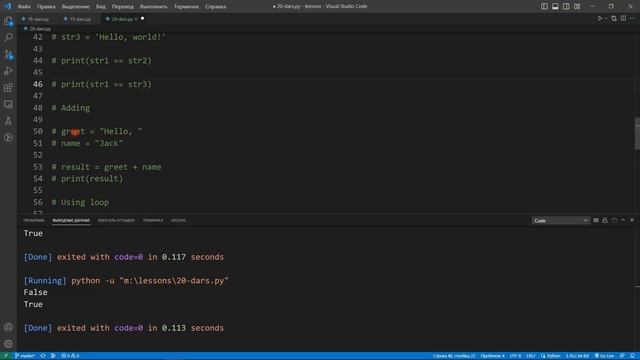Image resolution: width=640 pixels, height=360 pixels.
Task: Switch to the 18-dars.py editor tab
Action: point(38,19)
